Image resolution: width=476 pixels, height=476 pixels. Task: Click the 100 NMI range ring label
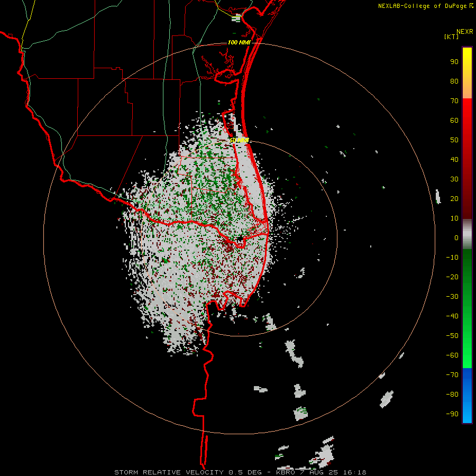coord(239,42)
